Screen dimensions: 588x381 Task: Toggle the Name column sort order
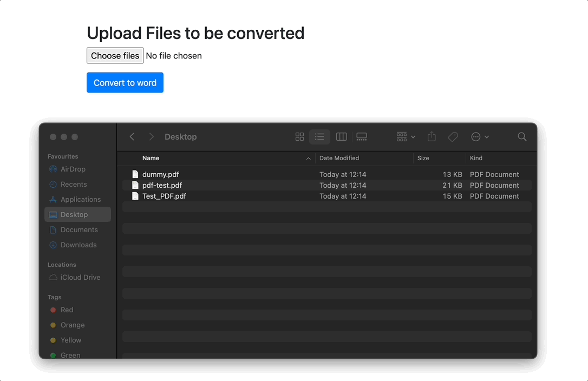point(151,158)
